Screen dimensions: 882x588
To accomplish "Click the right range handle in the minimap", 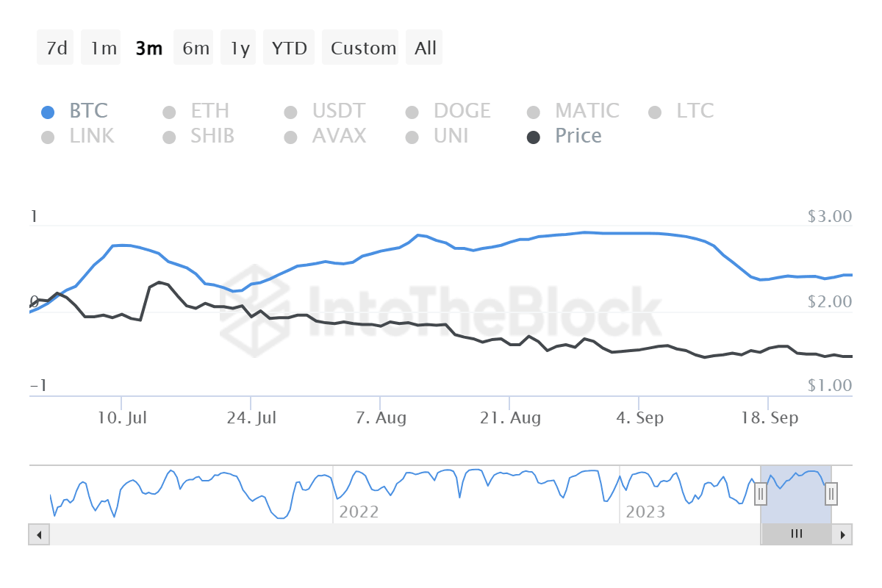I will pos(830,495).
